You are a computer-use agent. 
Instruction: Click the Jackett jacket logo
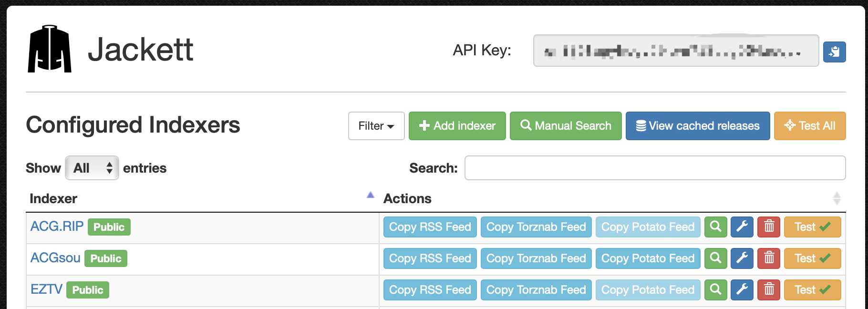pos(50,49)
